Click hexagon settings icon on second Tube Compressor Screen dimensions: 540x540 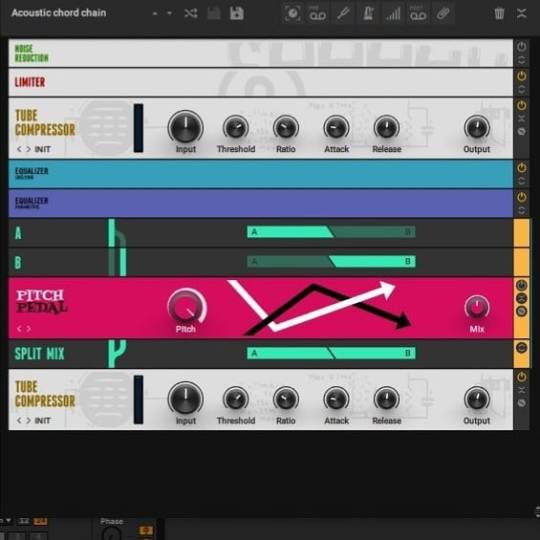pyautogui.click(x=521, y=403)
